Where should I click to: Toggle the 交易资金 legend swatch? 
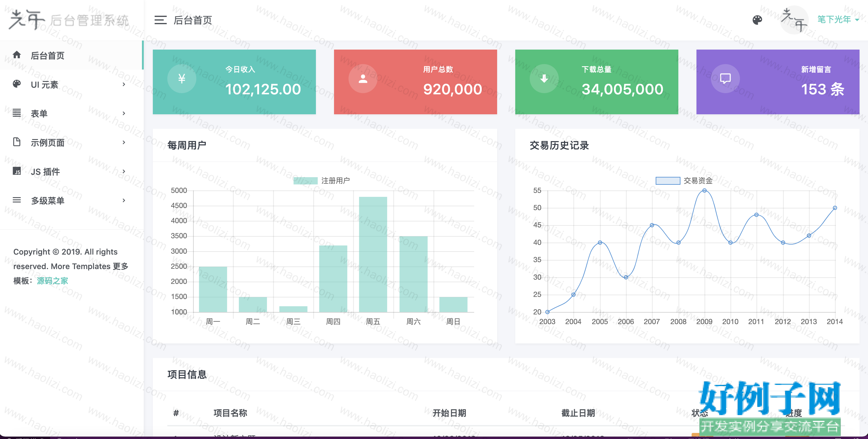pos(667,181)
